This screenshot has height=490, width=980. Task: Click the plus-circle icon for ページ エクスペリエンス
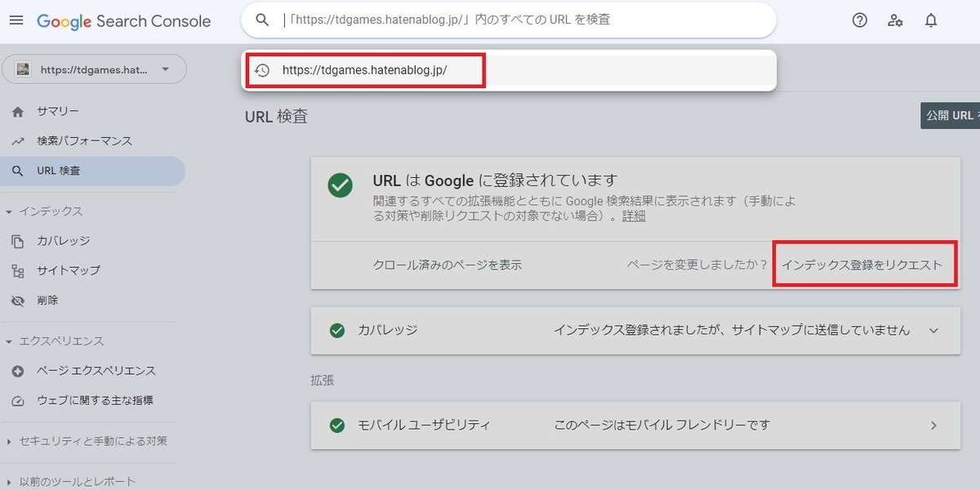(x=18, y=371)
